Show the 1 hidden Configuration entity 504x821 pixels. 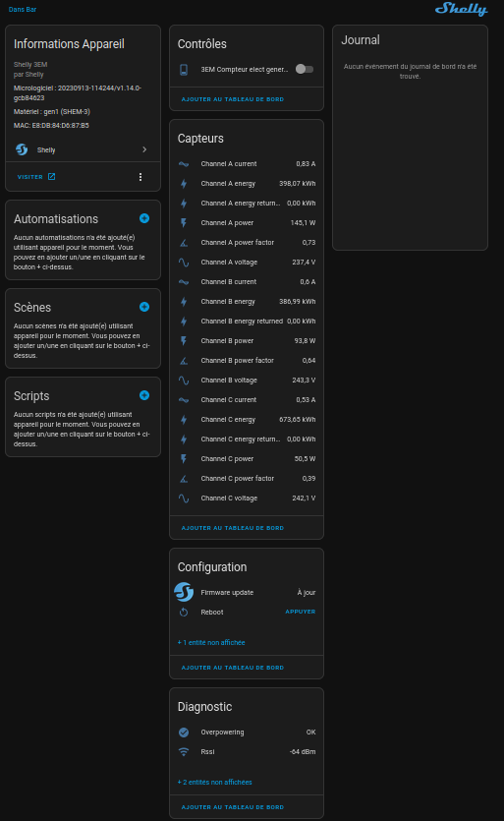coord(211,642)
